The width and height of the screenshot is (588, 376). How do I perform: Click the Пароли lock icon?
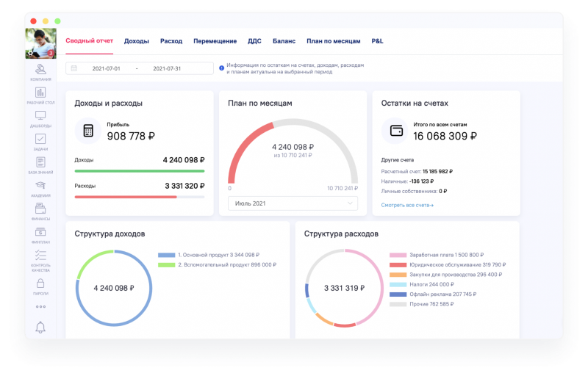40,283
